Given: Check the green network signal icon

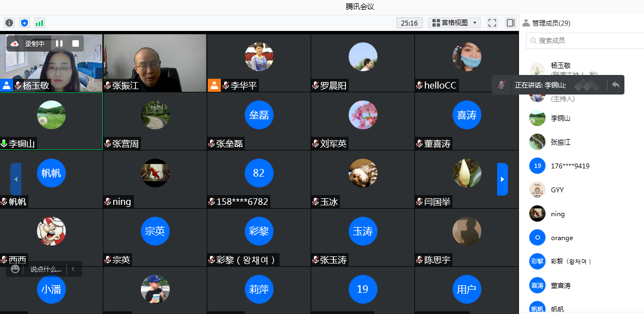Looking at the screenshot, I should (39, 23).
